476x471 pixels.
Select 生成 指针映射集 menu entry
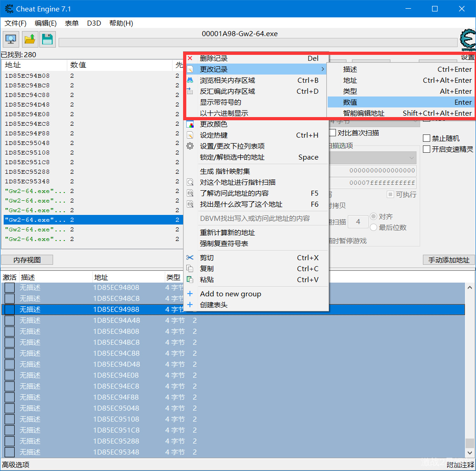256,171
